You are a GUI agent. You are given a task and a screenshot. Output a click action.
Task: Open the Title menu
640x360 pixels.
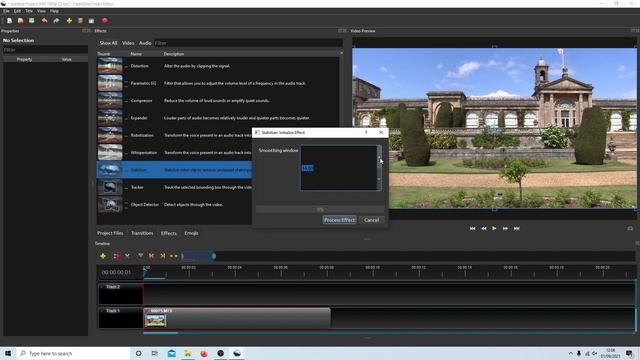click(29, 11)
